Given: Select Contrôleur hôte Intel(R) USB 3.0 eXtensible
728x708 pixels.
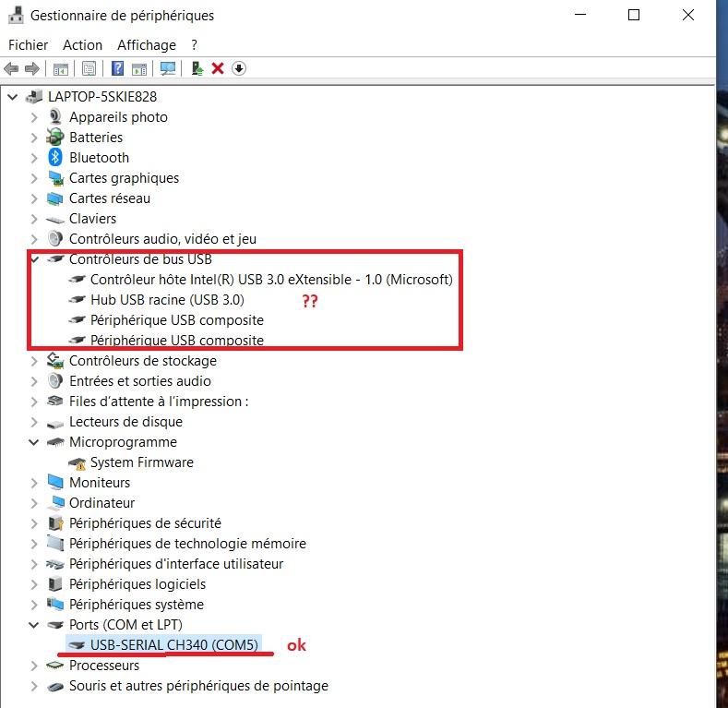Looking at the screenshot, I should click(271, 279).
